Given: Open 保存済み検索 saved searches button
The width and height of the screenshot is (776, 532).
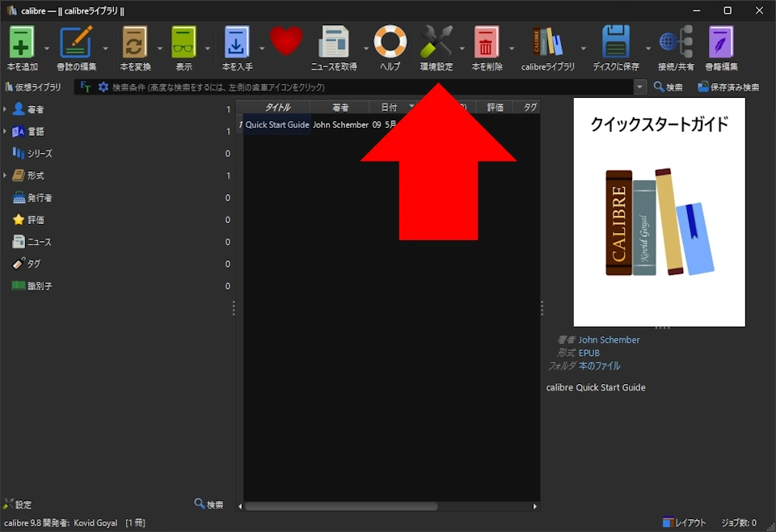Looking at the screenshot, I should [x=728, y=87].
